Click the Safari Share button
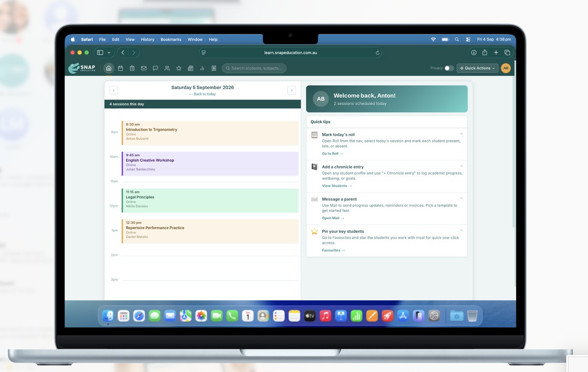Viewport: 588px width, 372px height. point(484,52)
